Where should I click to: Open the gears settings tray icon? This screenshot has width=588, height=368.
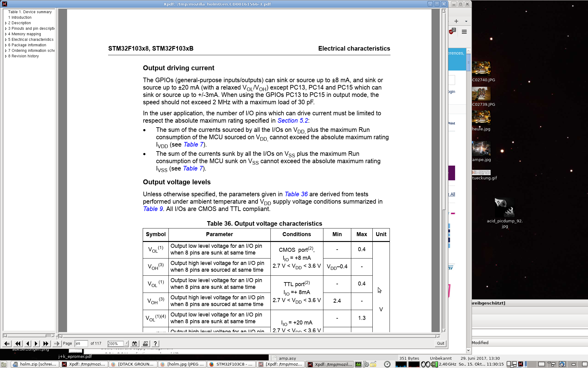click(366, 364)
